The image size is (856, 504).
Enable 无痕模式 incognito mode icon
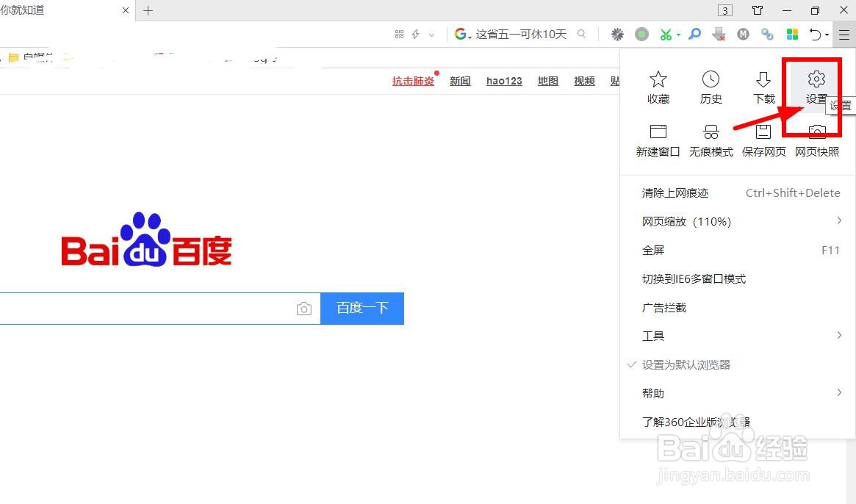(x=711, y=132)
